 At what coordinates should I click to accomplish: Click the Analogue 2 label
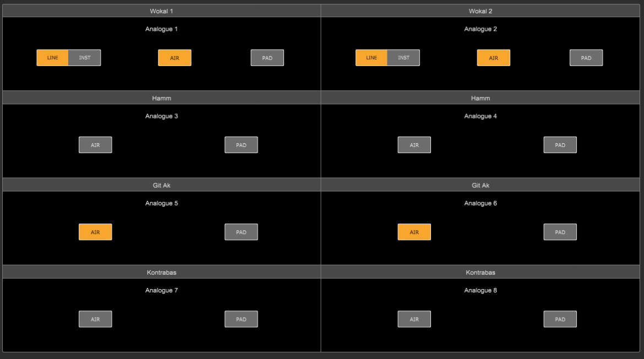coord(481,29)
